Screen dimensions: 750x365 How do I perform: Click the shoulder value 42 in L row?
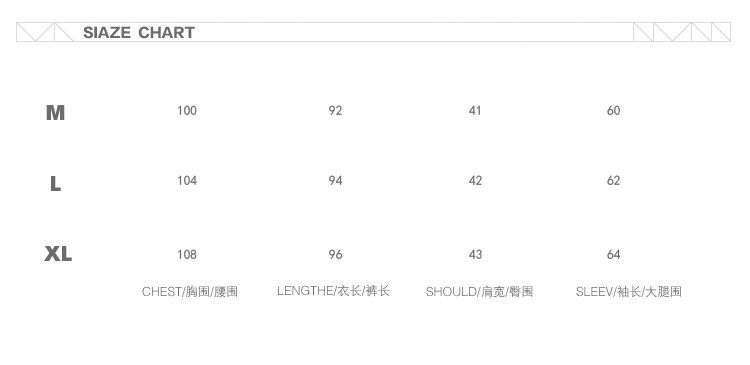click(475, 180)
